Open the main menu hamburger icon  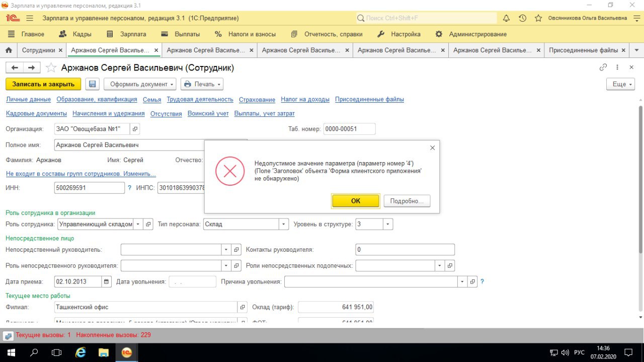(x=30, y=18)
